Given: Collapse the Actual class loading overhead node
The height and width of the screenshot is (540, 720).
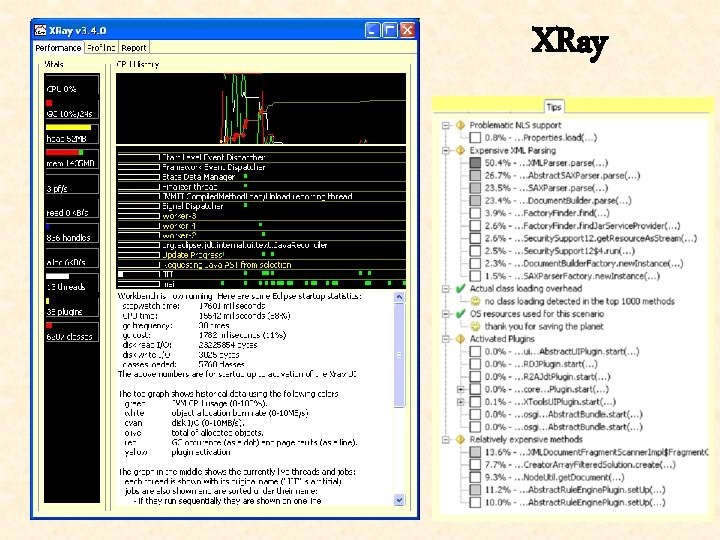Looking at the screenshot, I should click(x=445, y=288).
